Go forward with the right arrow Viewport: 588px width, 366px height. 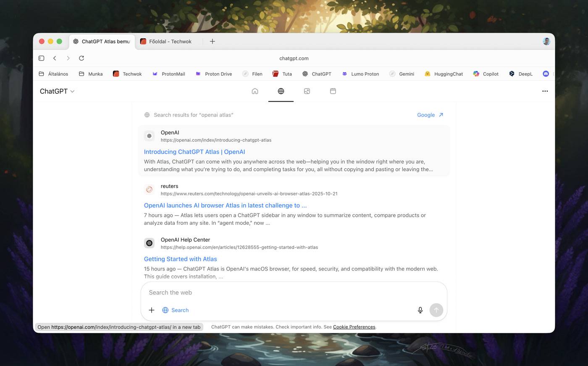[68, 58]
